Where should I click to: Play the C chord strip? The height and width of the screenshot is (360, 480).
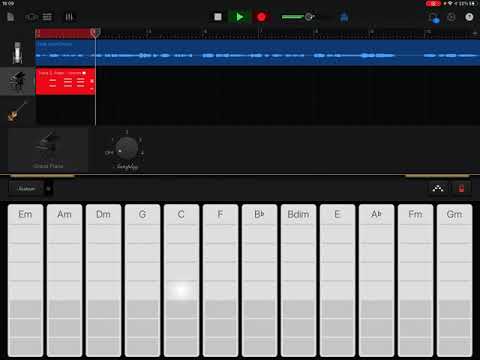[181, 280]
